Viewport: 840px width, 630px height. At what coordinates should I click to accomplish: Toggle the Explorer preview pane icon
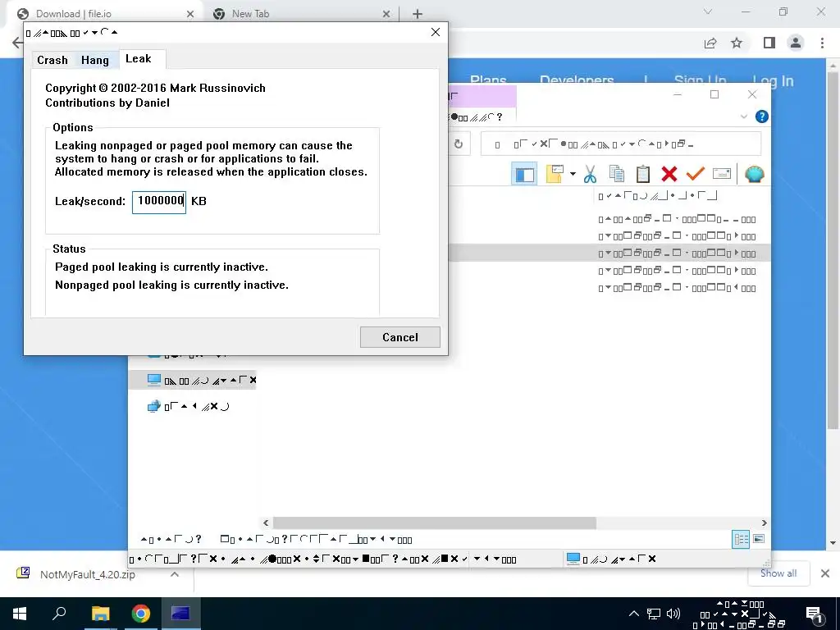tap(524, 174)
